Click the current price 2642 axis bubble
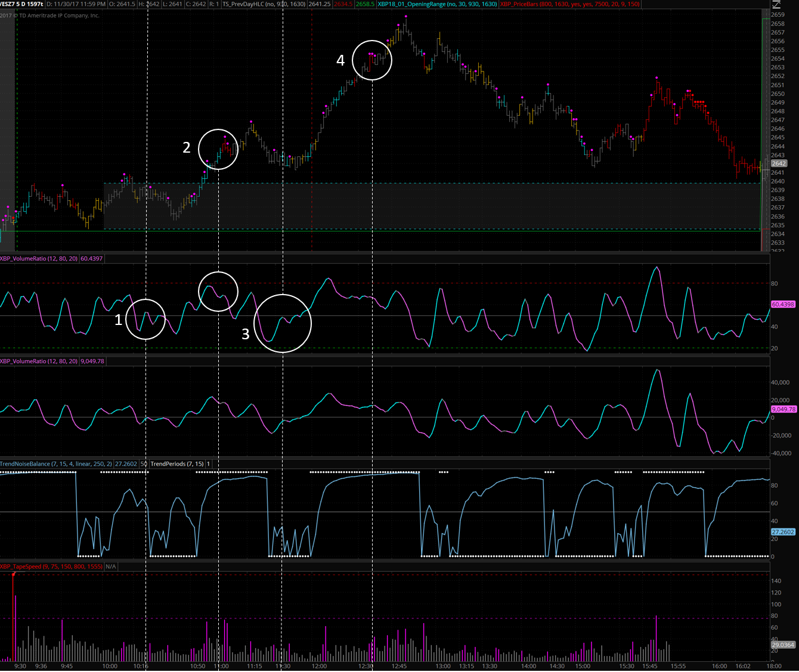The width and height of the screenshot is (799, 672). (779, 163)
